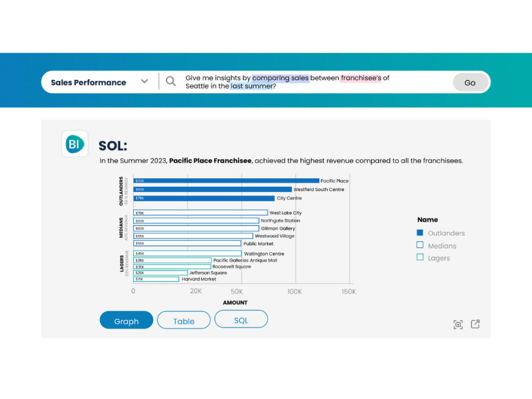Click the OUTLANDERS group axis label
Screen dimensions: 532x399
pyautogui.click(x=121, y=191)
